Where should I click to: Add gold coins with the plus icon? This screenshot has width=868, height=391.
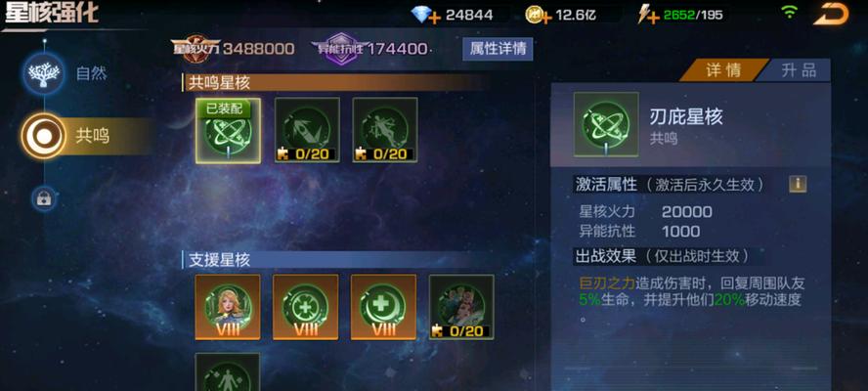[546, 19]
